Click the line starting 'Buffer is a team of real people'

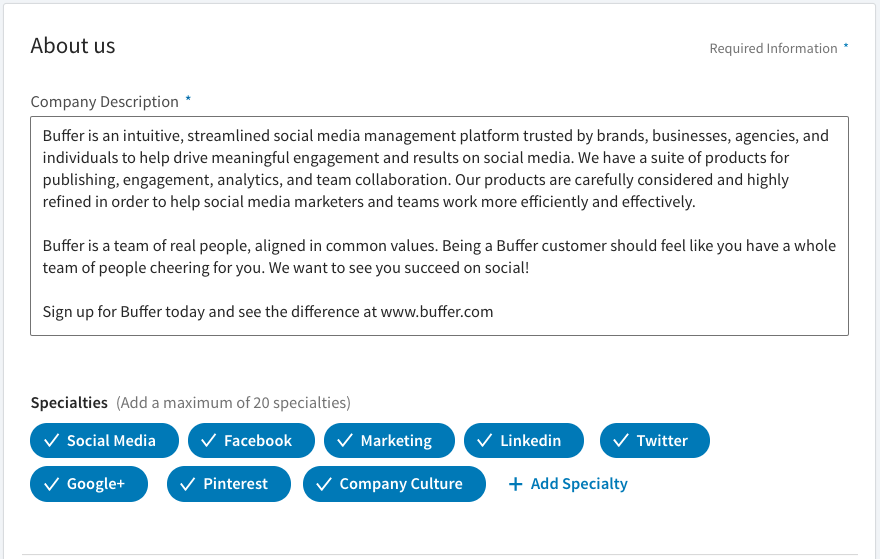[x=439, y=246]
